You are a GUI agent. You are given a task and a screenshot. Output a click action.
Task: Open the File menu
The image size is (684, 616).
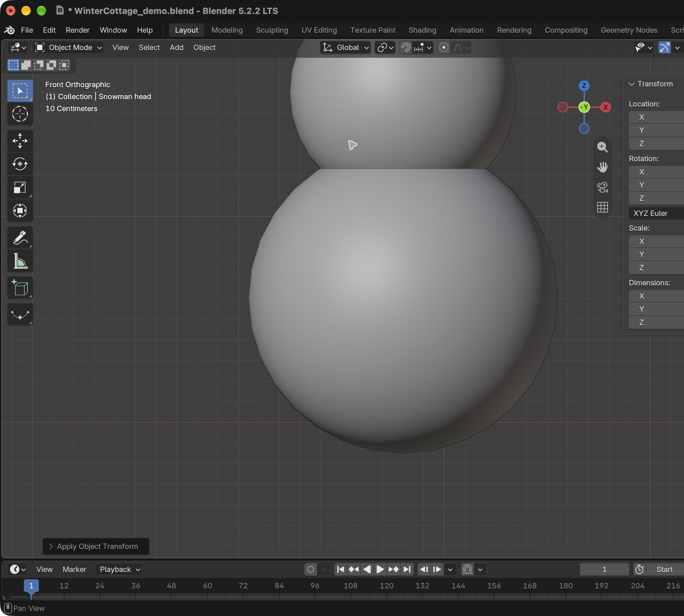27,30
